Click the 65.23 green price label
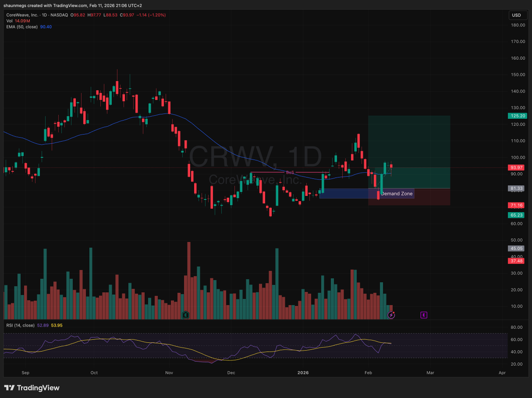532x398 pixels. click(516, 215)
